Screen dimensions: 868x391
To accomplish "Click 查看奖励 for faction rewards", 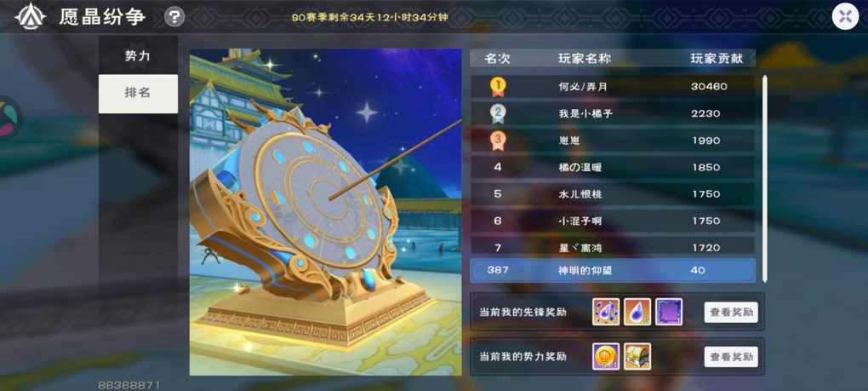I will click(731, 357).
